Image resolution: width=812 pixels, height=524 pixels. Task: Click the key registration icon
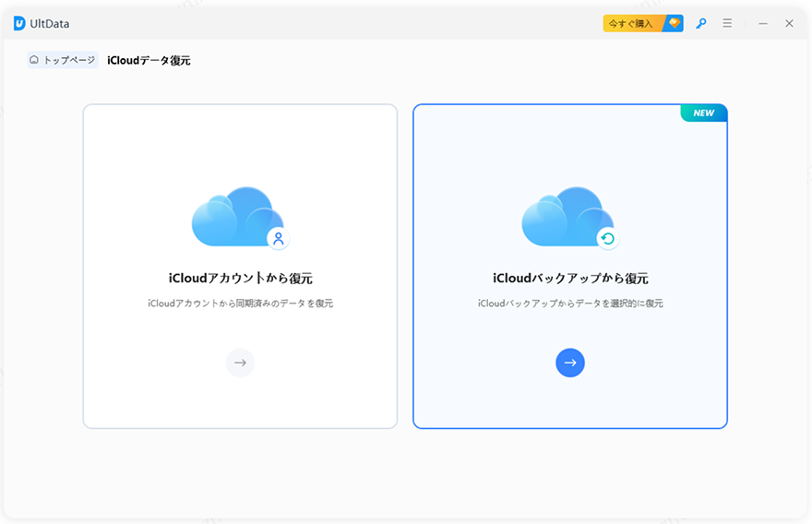pyautogui.click(x=700, y=23)
